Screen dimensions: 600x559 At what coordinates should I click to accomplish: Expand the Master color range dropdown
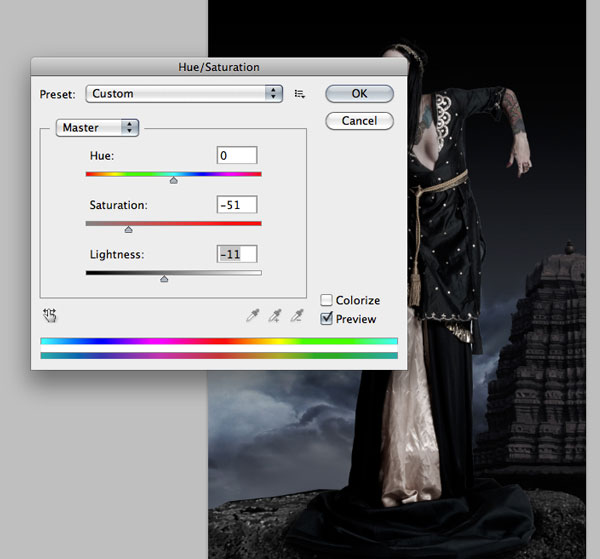(98, 127)
